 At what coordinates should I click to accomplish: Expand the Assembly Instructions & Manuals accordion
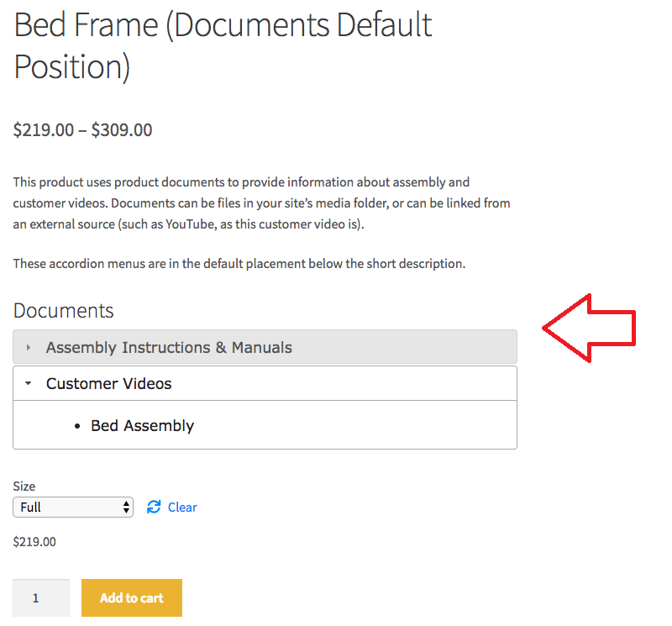point(169,347)
